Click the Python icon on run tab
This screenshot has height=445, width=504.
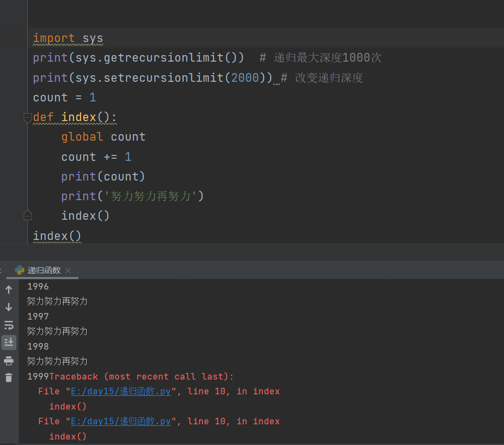[x=20, y=270]
